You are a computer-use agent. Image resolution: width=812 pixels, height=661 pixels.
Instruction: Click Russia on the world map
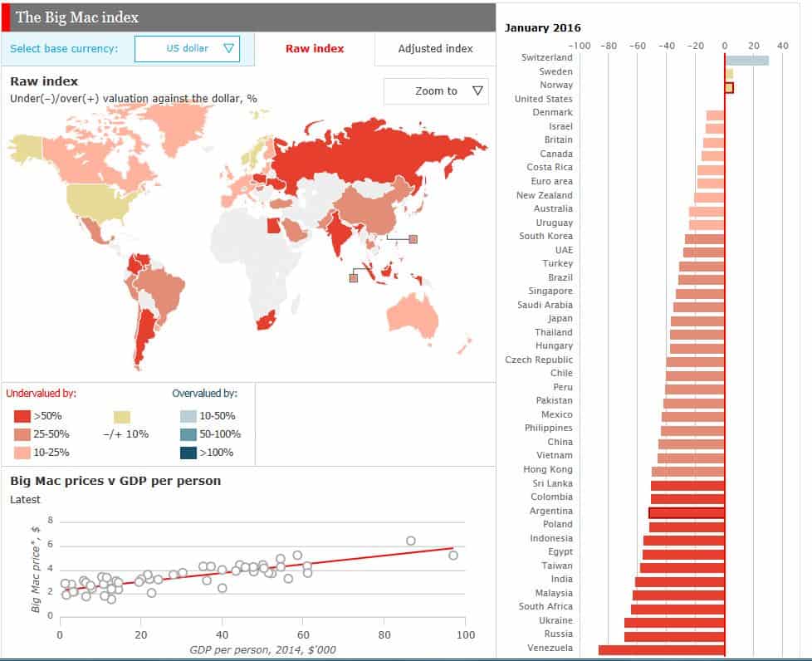(x=374, y=149)
